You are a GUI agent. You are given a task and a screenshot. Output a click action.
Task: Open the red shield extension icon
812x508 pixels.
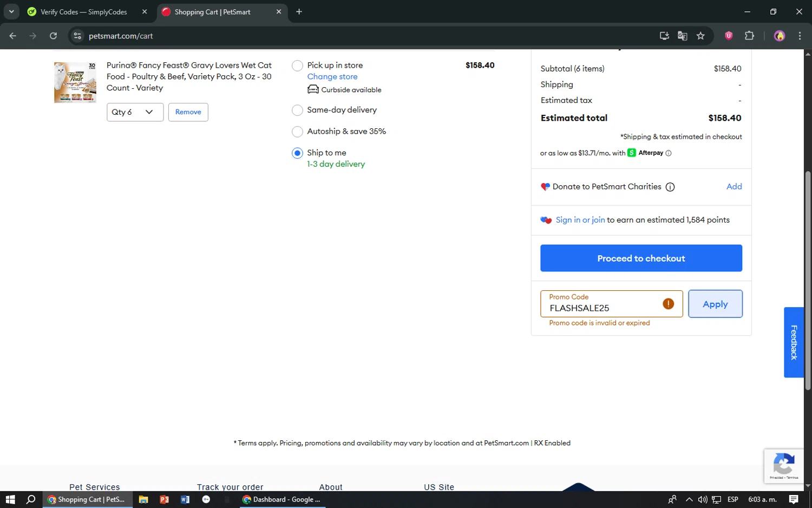click(x=729, y=36)
